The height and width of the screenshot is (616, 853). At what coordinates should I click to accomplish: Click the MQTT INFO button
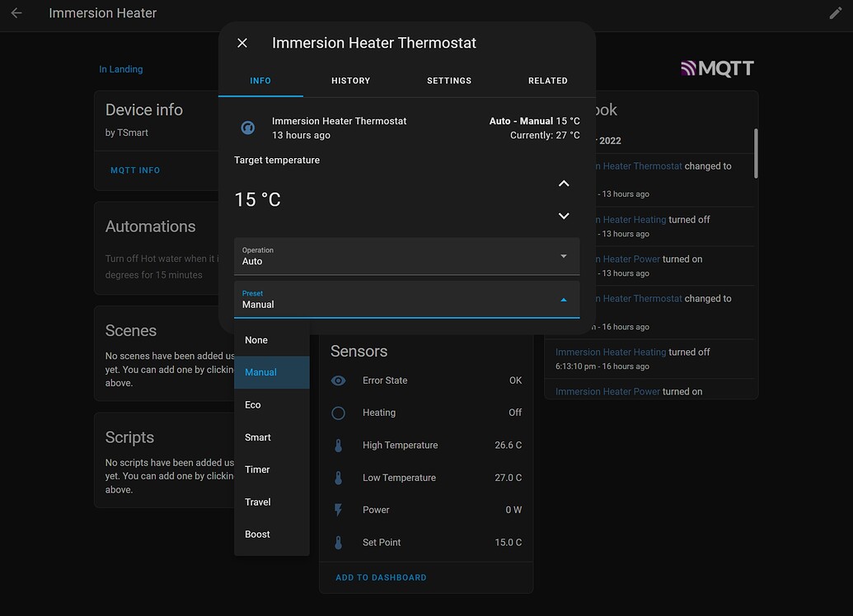pyautogui.click(x=135, y=170)
